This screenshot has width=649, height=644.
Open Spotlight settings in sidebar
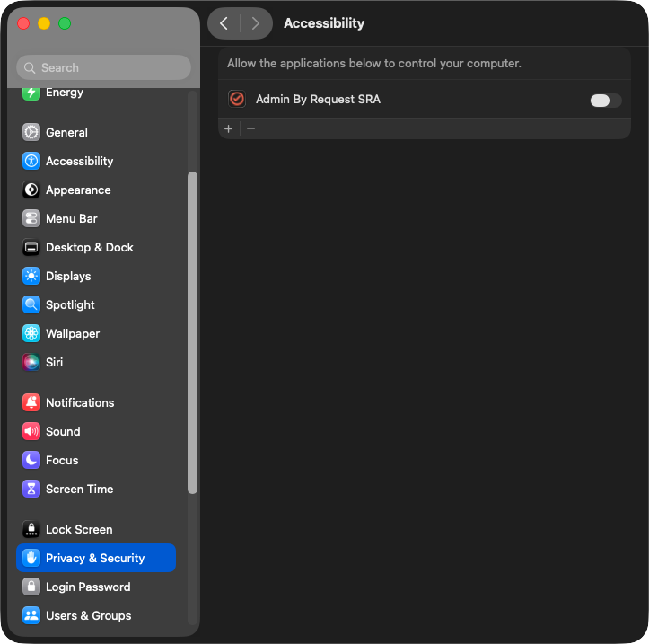pos(70,304)
